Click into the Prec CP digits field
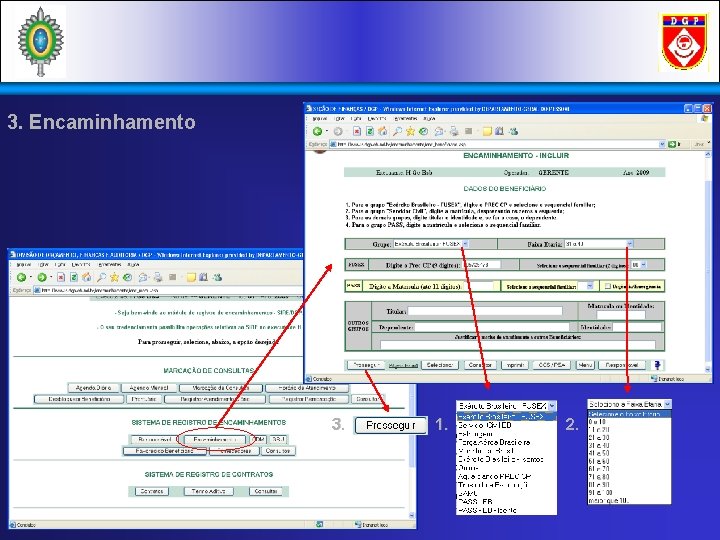The height and width of the screenshot is (540, 720). tap(482, 265)
